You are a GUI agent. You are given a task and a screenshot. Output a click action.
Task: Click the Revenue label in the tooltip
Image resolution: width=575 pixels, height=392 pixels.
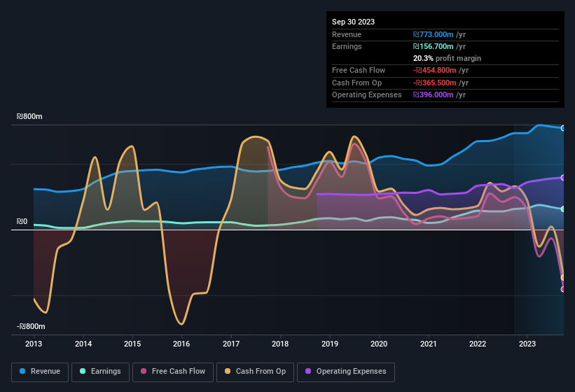coord(347,34)
